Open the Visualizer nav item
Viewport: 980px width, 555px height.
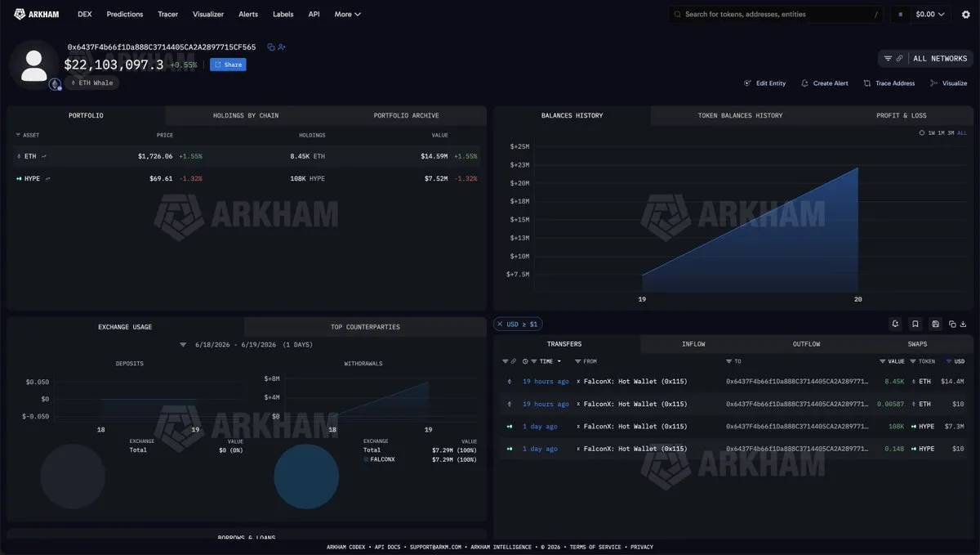coord(208,14)
